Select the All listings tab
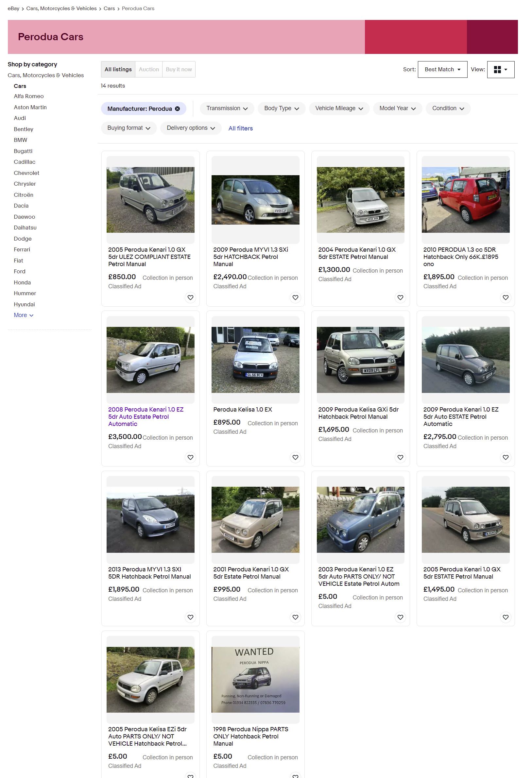 (x=118, y=69)
